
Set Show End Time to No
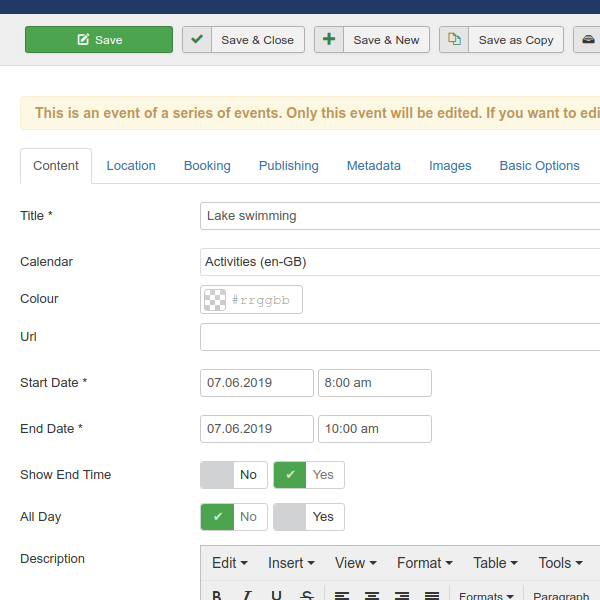pos(234,475)
